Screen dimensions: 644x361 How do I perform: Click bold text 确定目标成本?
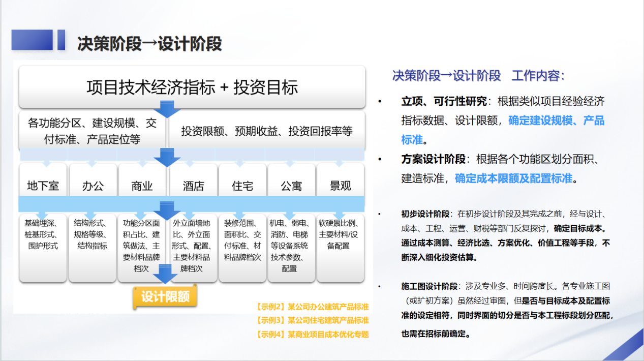(578, 228)
